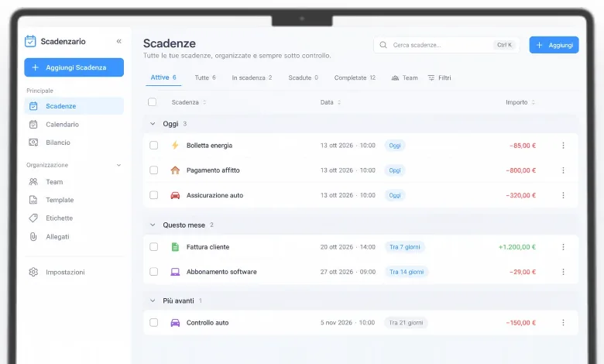This screenshot has width=604, height=364.
Task: Click the Aggiungi Scadenza button
Action: [x=74, y=67]
